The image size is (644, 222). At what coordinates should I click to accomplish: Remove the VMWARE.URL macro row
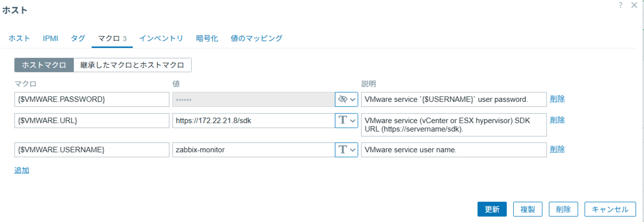point(557,120)
